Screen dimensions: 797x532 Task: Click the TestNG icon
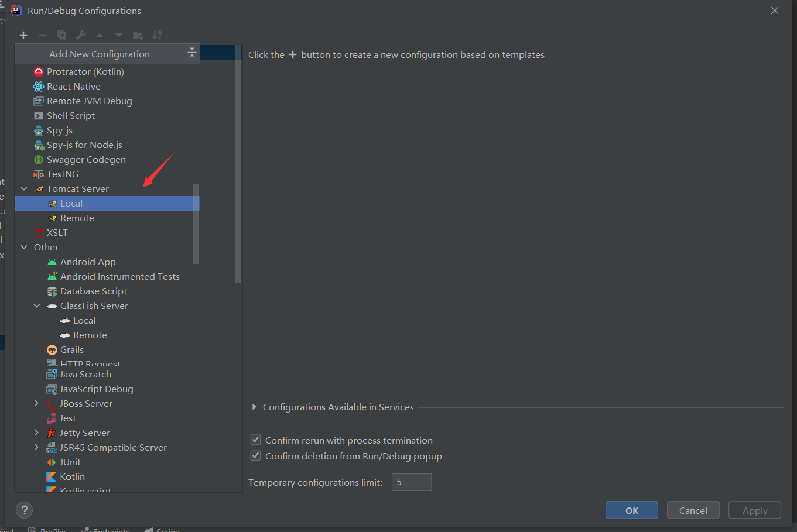pos(39,174)
